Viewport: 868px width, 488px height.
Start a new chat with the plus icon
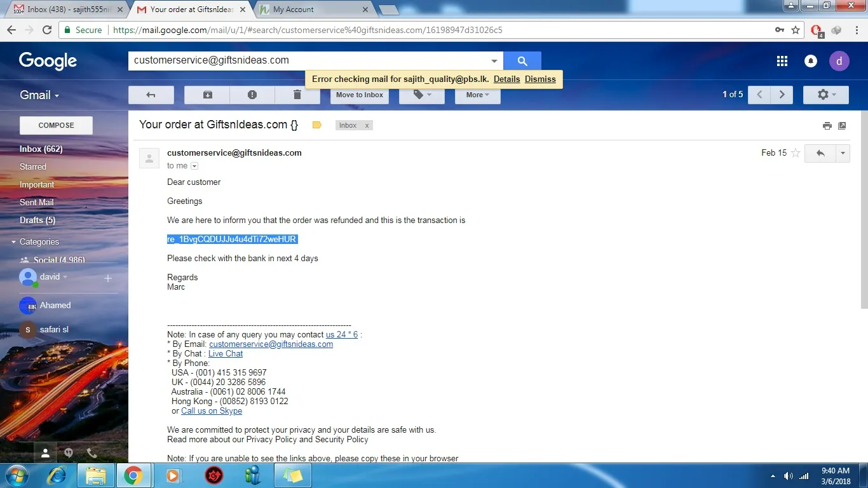pos(108,278)
